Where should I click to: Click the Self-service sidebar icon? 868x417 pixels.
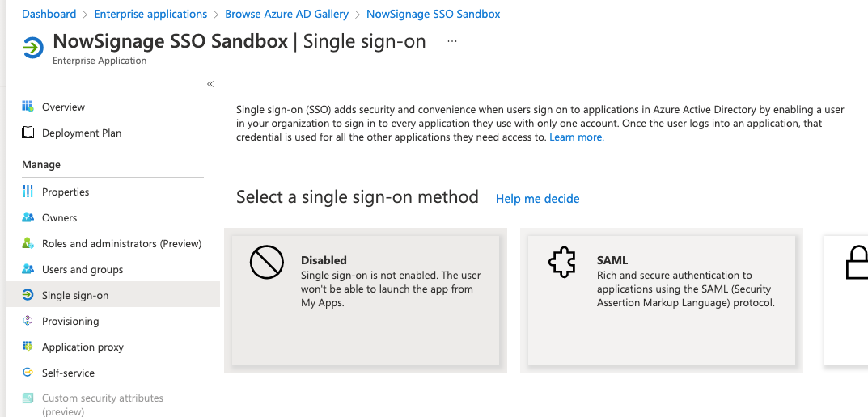tap(28, 373)
